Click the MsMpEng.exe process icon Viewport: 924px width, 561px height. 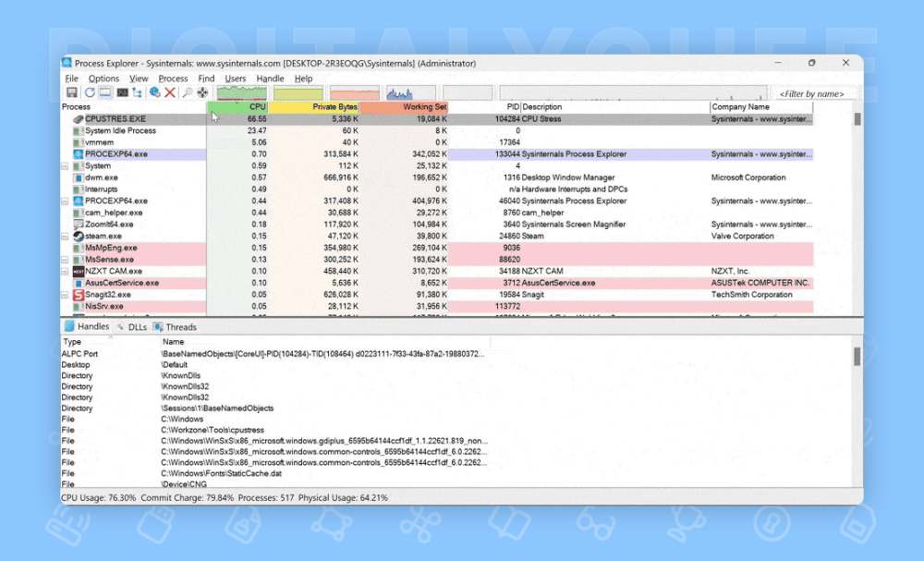pos(79,248)
